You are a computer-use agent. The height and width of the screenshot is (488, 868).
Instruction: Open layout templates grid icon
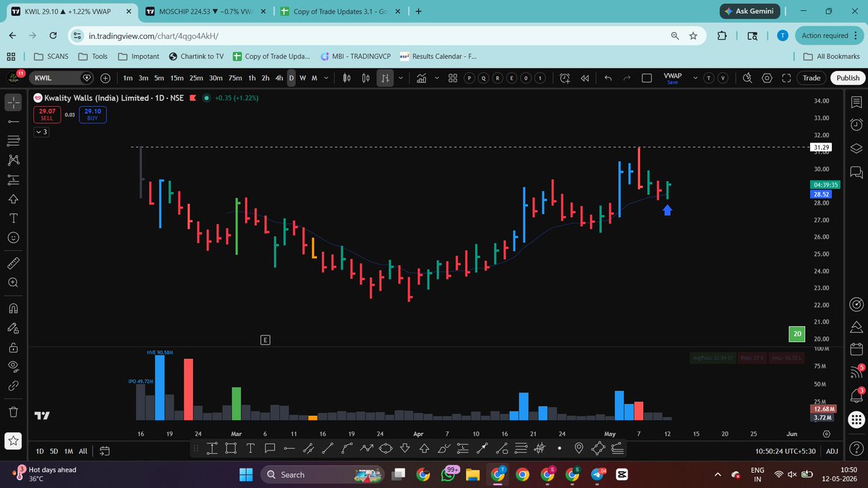tap(452, 78)
